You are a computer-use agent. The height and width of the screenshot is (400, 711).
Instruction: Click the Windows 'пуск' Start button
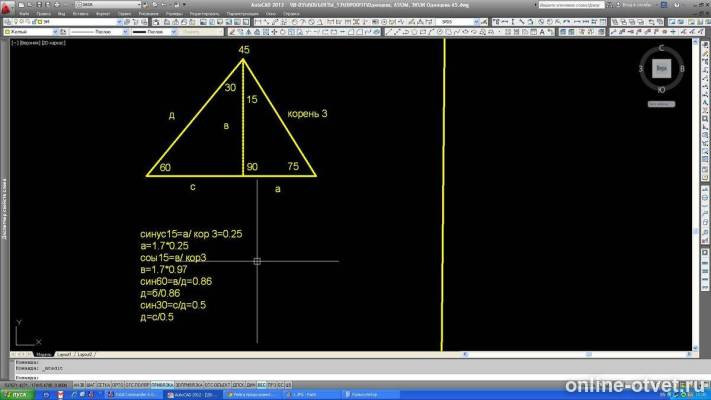click(x=16, y=395)
